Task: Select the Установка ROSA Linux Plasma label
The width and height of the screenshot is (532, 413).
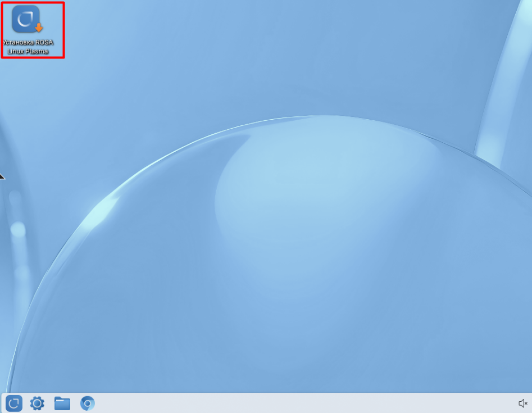Action: [x=28, y=47]
